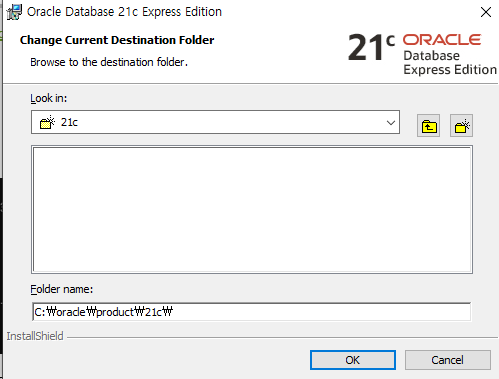The height and width of the screenshot is (379, 499).
Task: Click the 'Look in:' label
Action: click(x=49, y=98)
